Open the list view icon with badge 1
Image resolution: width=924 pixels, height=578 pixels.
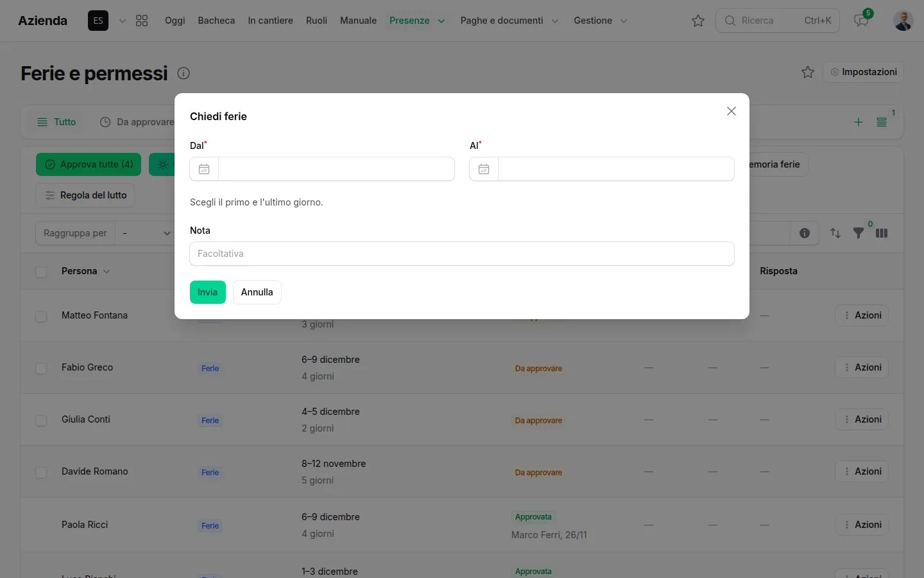pos(882,122)
